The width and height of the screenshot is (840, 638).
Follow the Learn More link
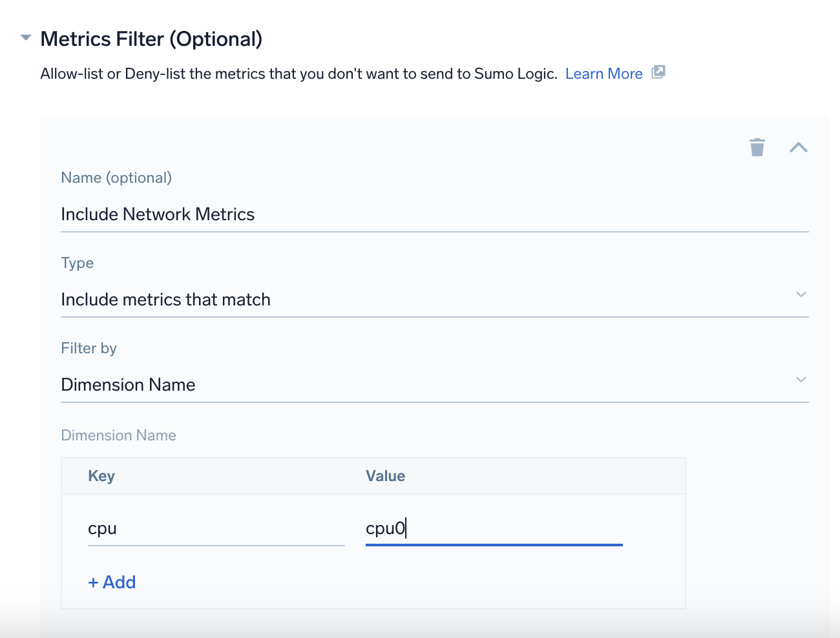pyautogui.click(x=604, y=74)
